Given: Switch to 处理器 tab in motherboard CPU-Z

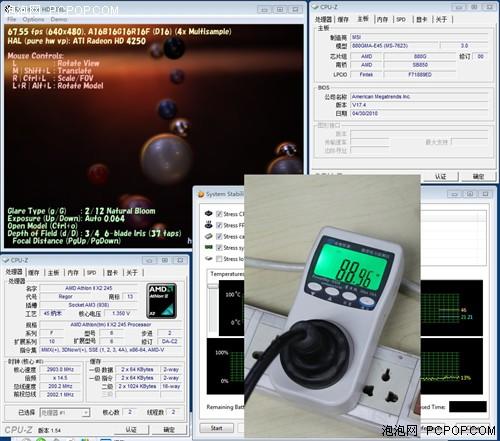Looking at the screenshot, I should 323,20.
